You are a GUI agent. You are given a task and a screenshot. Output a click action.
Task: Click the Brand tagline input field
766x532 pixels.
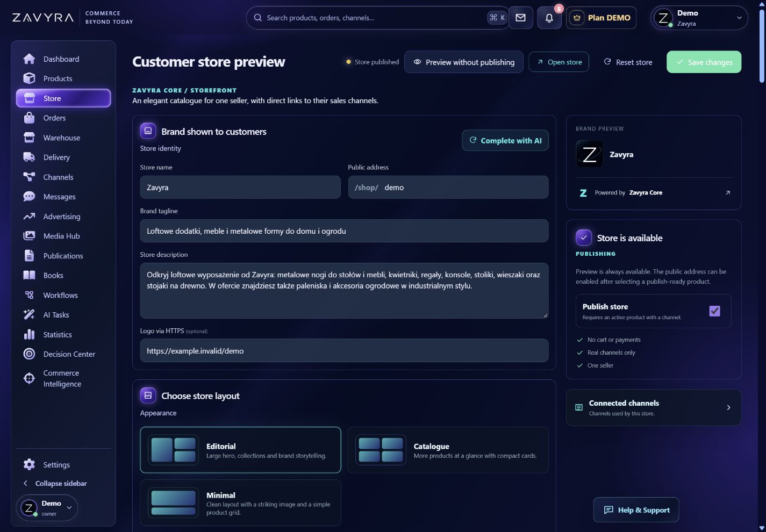point(344,231)
